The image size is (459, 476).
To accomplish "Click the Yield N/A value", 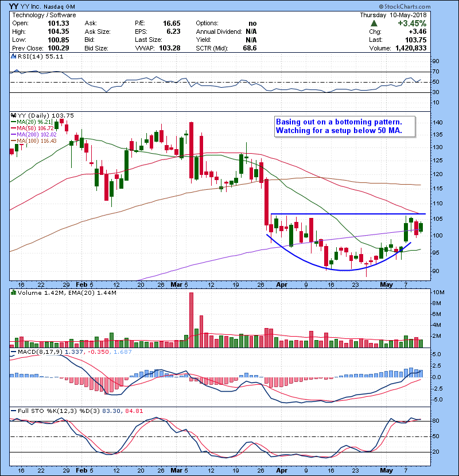I will coord(251,40).
